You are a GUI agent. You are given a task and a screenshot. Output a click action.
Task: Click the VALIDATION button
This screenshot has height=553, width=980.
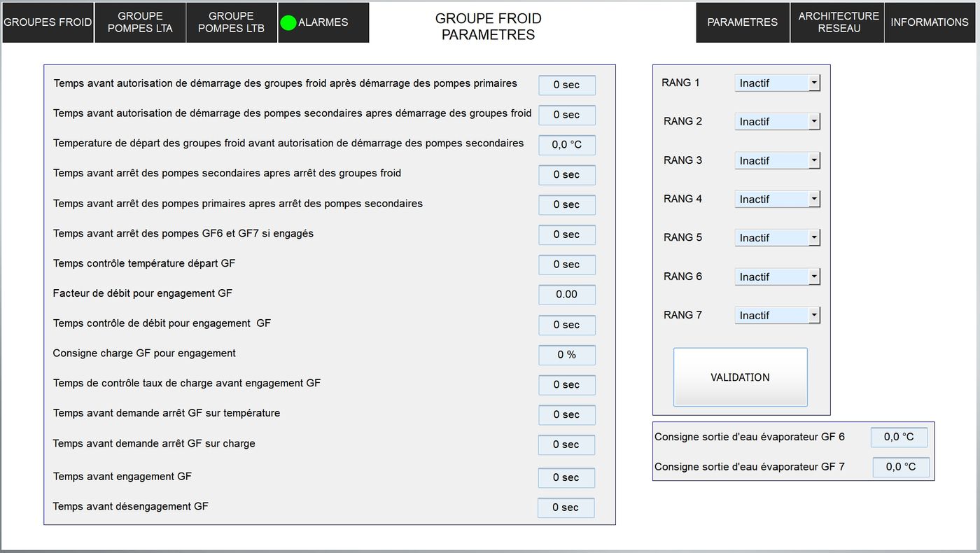point(741,377)
